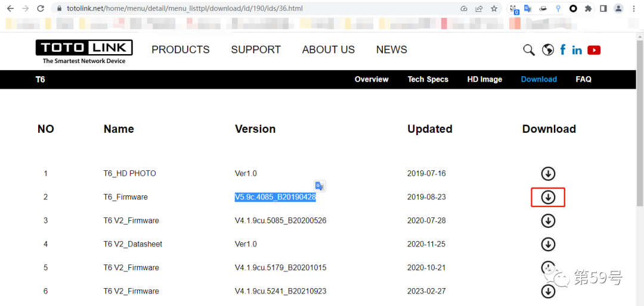Click the blue pin extension icon

coord(558,8)
